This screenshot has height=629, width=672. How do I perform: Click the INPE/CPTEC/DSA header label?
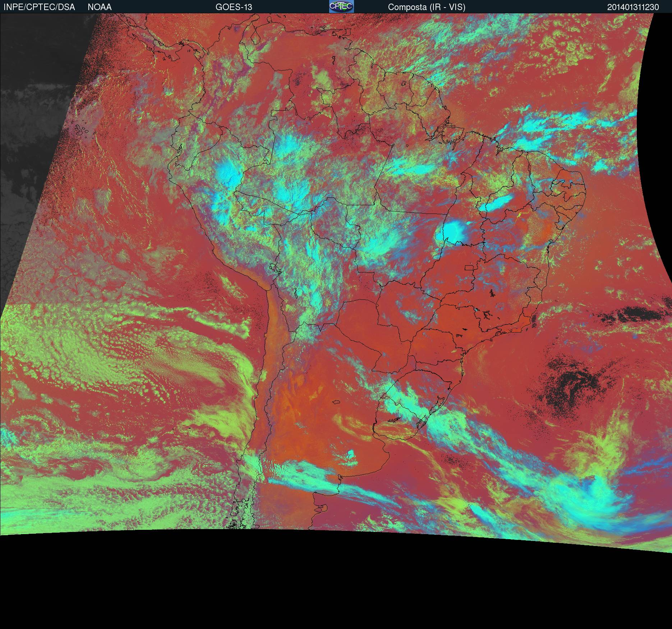pos(39,7)
